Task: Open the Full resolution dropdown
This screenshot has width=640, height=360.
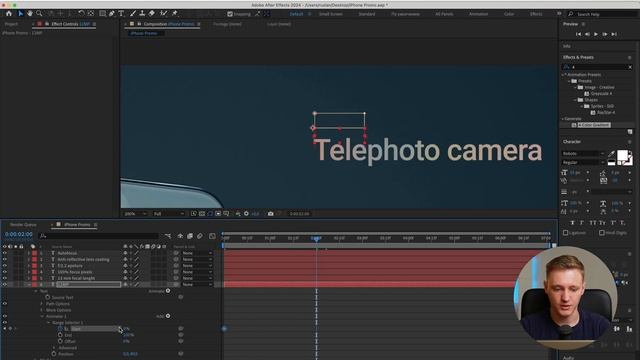Action: 169,213
